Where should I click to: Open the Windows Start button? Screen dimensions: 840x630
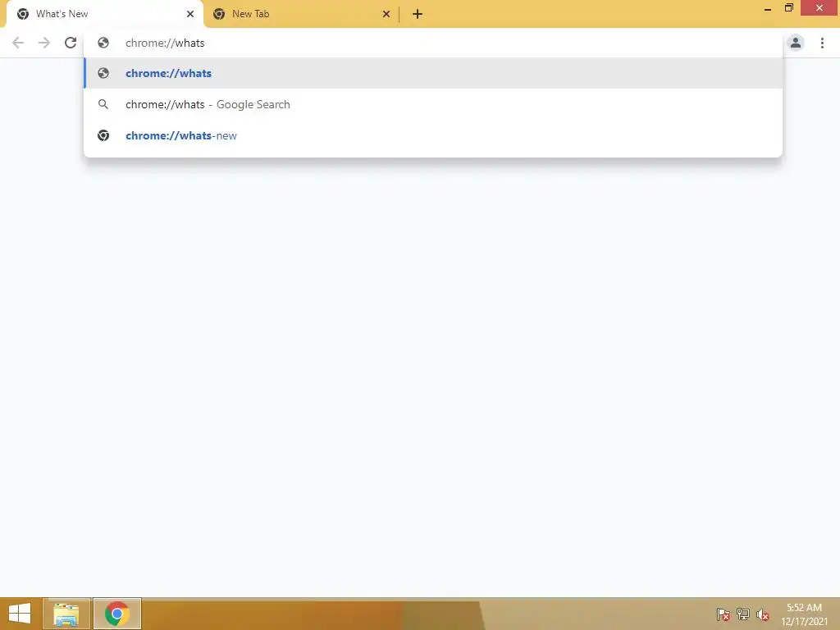[20, 614]
